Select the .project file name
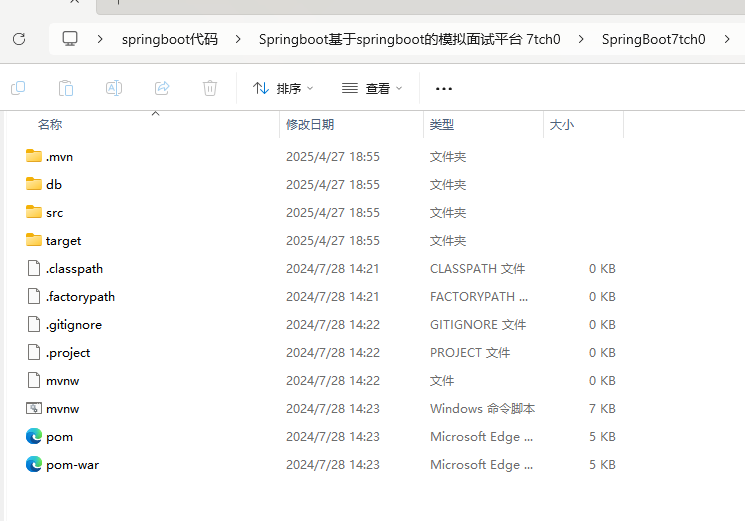Screen dimensions: 745x521 [68, 353]
